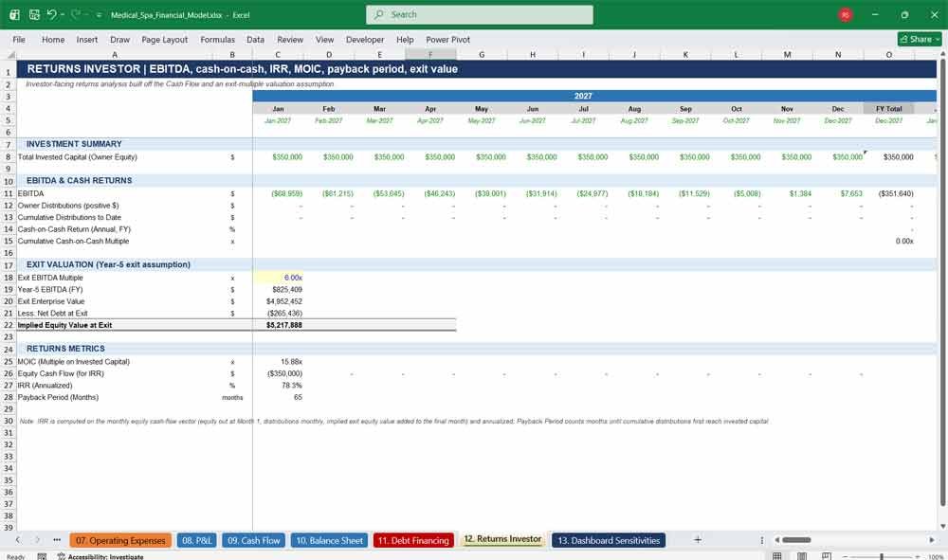Open the Help ribbon tab
The width and height of the screenshot is (948, 560).
tap(405, 39)
